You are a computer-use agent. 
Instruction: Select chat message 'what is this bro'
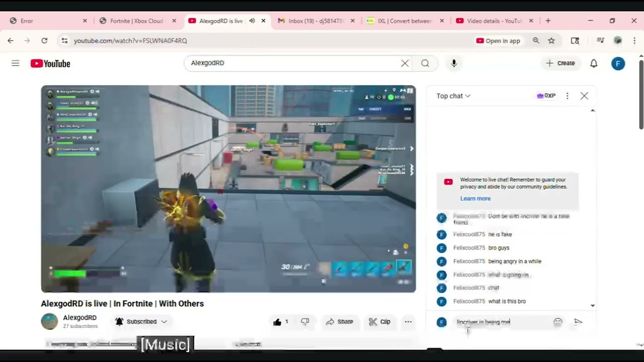(507, 301)
